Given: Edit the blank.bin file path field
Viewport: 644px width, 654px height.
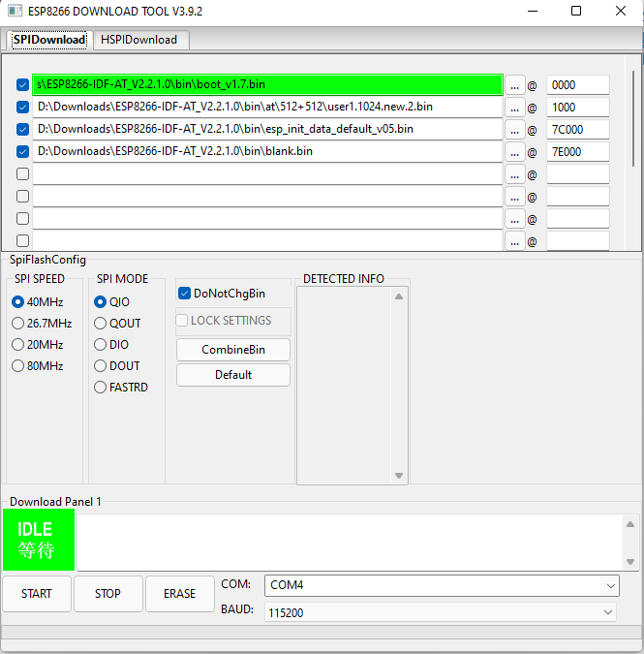Looking at the screenshot, I should (267, 152).
